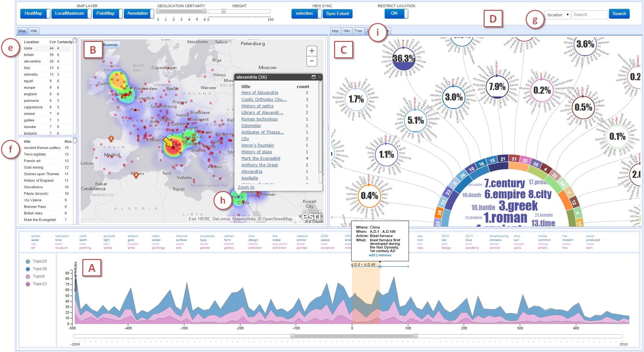This screenshot has height=352, width=644.
Task: Click the Sync Extent button
Action: 337,13
